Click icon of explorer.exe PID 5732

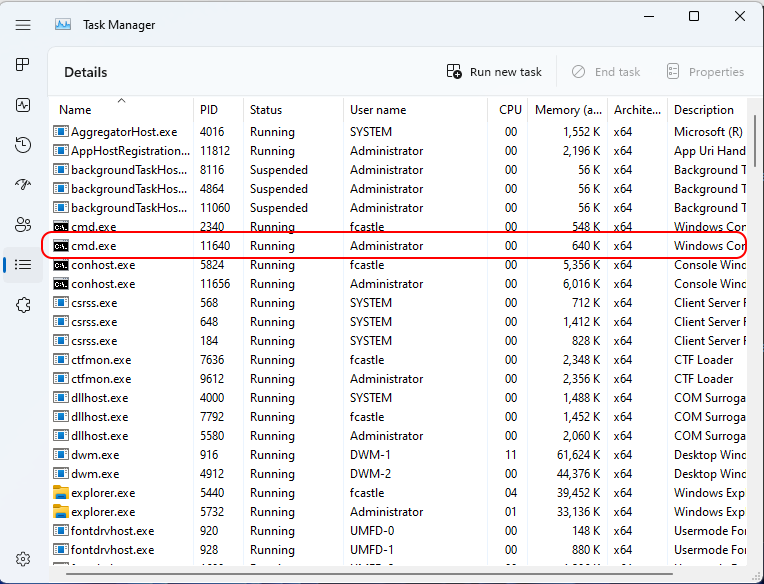[x=60, y=512]
